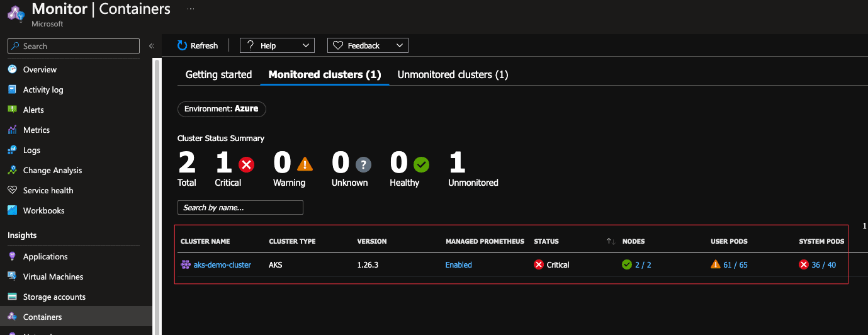868x335 pixels.
Task: Open the Overview sidebar item
Action: click(x=40, y=69)
